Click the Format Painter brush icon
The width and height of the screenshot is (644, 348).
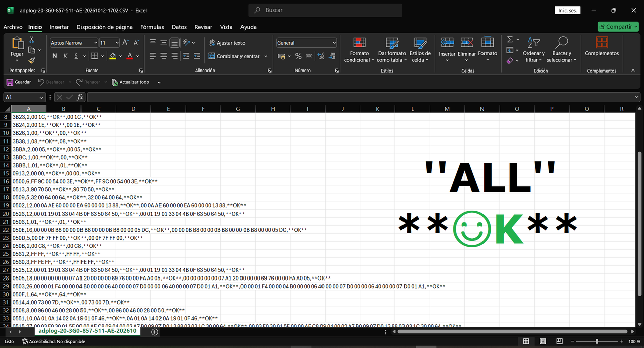point(31,60)
